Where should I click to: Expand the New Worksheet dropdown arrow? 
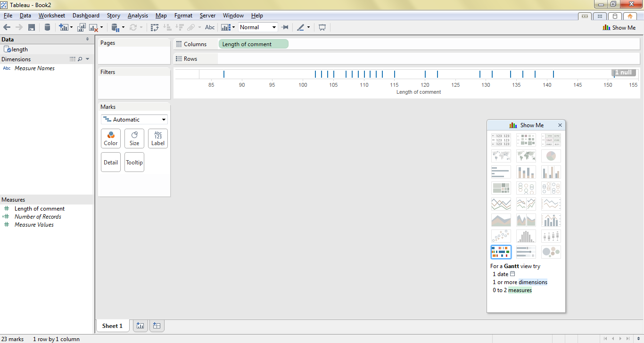(x=72, y=27)
